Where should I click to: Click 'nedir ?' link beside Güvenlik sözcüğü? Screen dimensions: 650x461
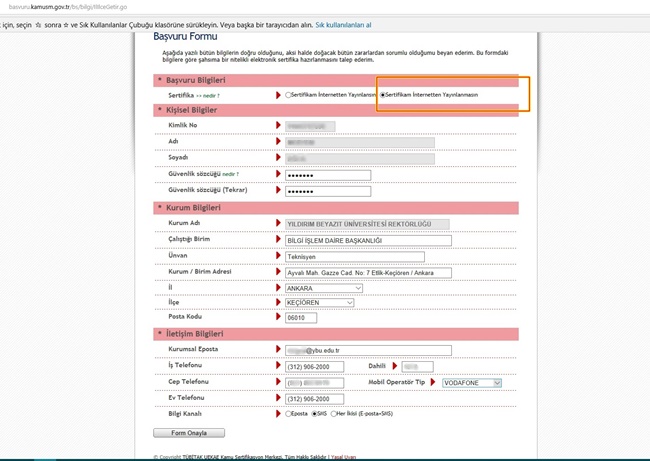tap(231, 174)
